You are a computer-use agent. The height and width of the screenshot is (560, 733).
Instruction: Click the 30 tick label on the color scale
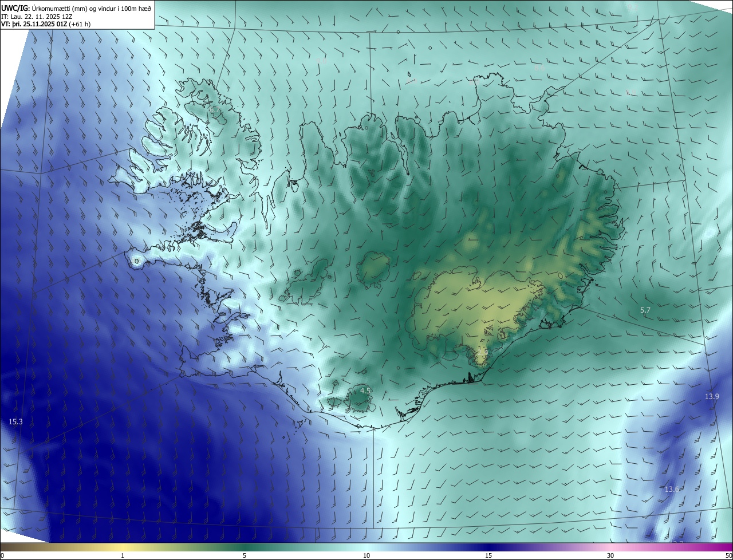pos(610,555)
